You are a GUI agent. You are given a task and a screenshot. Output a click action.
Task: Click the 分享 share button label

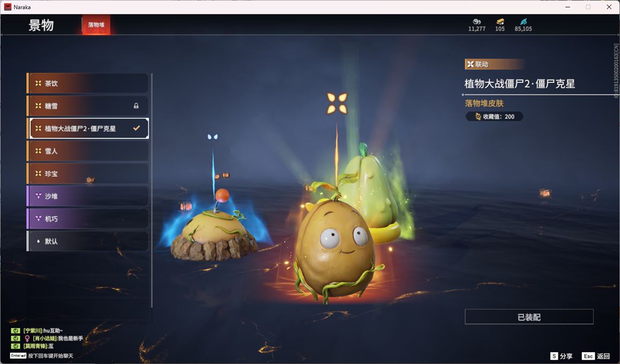pos(566,356)
